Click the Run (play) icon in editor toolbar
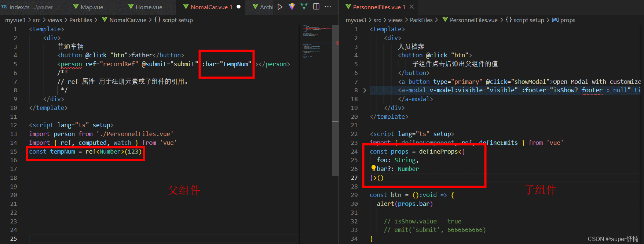This screenshot has width=644, height=244. pyautogui.click(x=280, y=7)
